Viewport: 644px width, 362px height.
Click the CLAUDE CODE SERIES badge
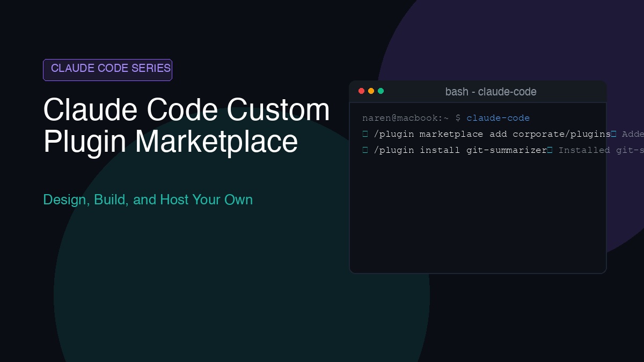click(107, 70)
